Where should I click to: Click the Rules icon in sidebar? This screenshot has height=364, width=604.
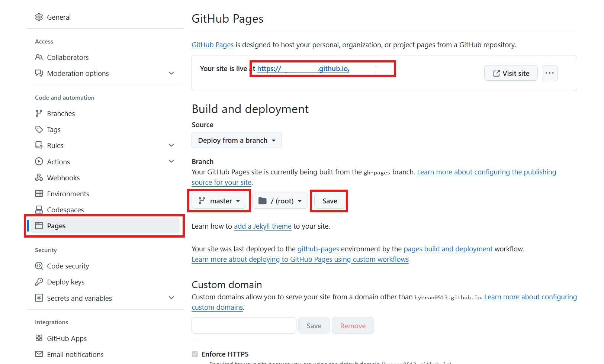click(39, 145)
